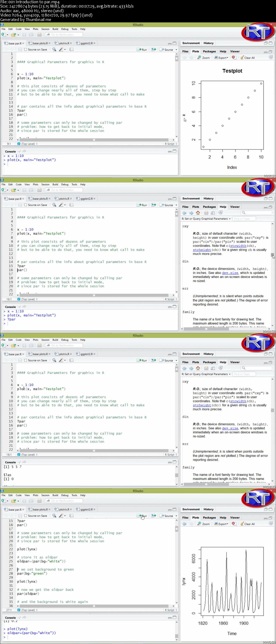Go back in Help pane, frame with ?par console
The height and width of the screenshot is (644, 276).
(184, 213)
